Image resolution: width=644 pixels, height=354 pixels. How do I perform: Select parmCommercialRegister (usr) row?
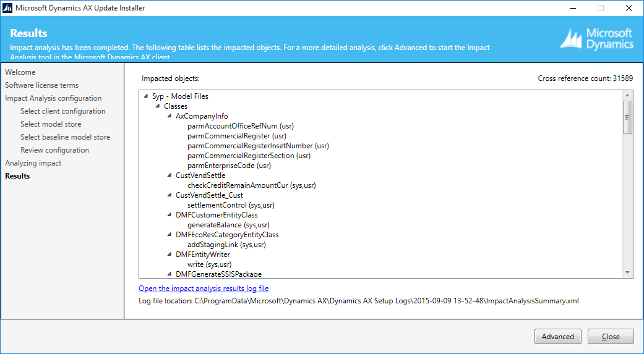(x=237, y=136)
